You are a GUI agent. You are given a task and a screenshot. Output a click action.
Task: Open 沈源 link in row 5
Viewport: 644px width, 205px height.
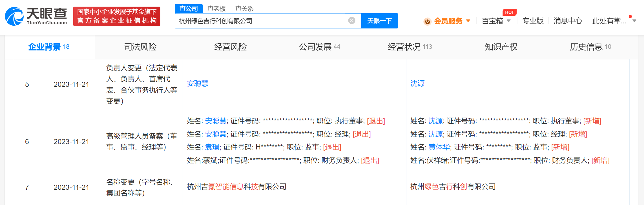(417, 83)
